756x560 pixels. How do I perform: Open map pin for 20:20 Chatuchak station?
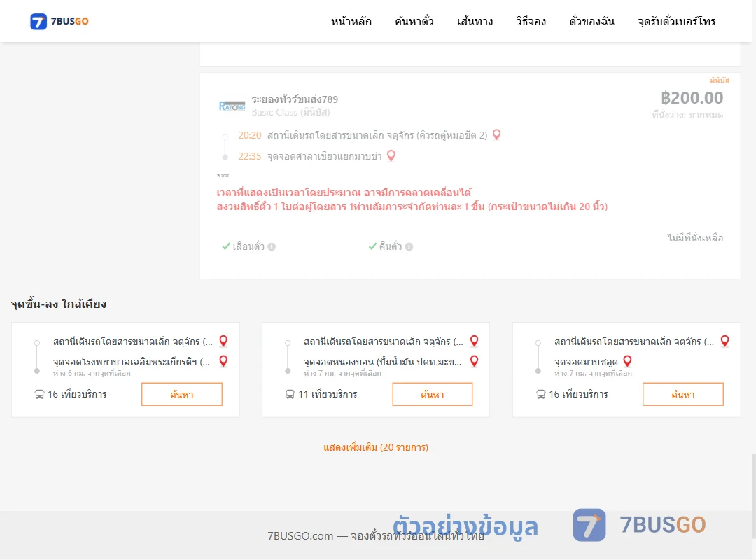[x=496, y=135]
